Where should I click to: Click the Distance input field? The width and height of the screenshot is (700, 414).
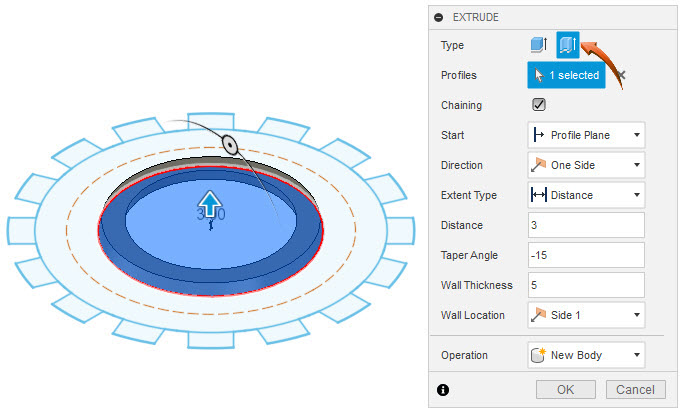click(x=586, y=225)
